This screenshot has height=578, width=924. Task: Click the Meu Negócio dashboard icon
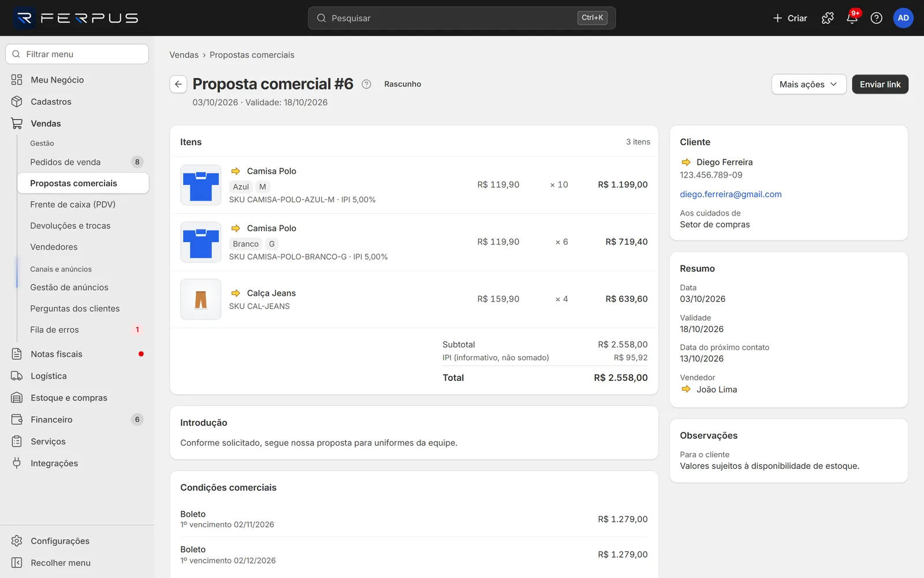17,80
